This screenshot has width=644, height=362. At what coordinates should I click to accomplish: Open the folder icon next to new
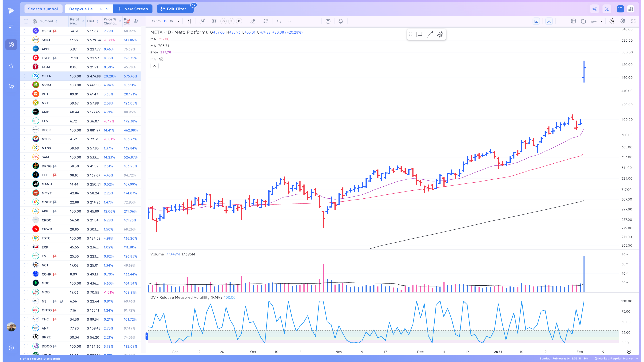click(584, 21)
